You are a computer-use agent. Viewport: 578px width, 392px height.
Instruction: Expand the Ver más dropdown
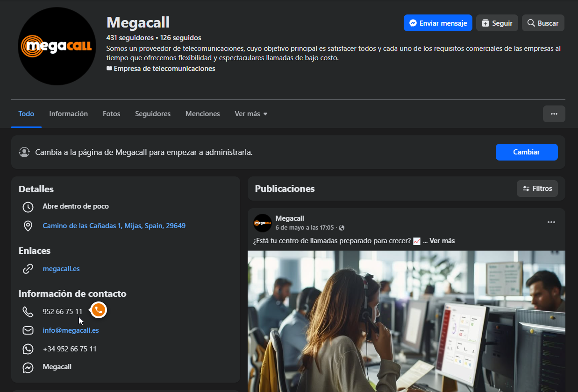point(251,114)
